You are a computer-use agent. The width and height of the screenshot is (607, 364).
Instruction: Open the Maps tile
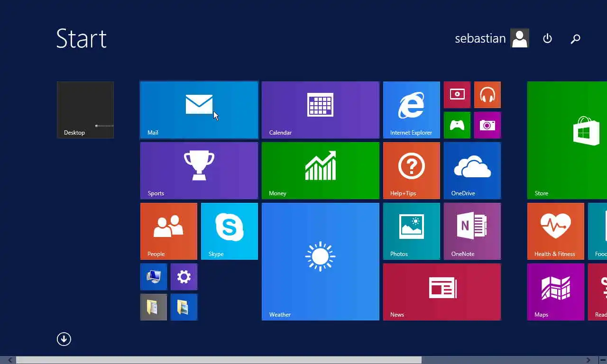(x=556, y=292)
